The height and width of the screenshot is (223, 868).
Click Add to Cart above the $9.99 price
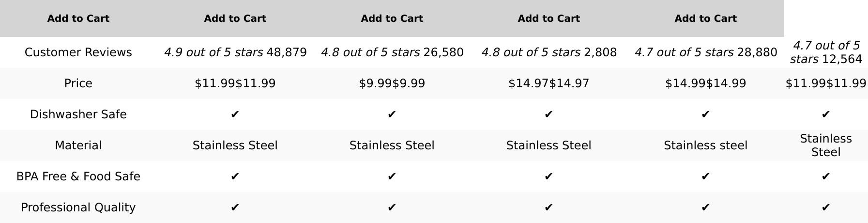[x=392, y=18]
